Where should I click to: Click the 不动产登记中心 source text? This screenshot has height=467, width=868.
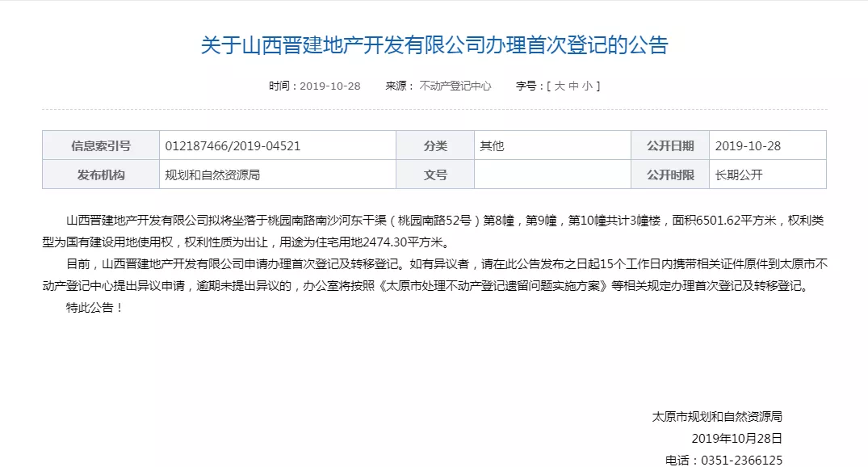455,86
